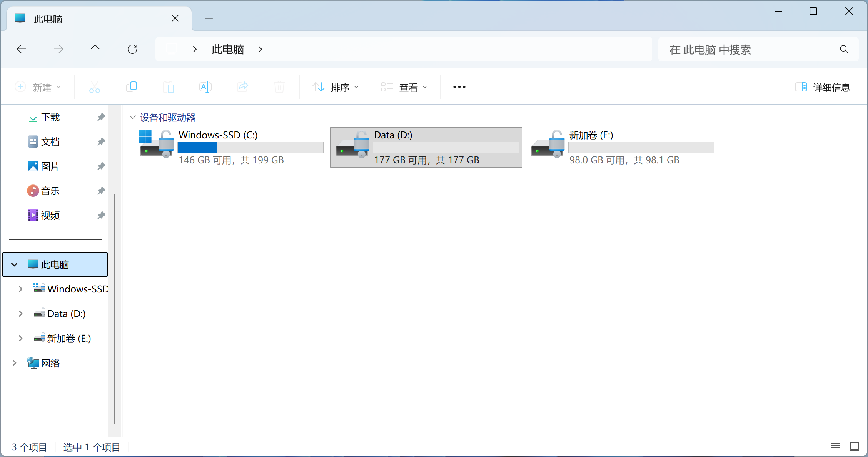868x457 pixels.
Task: Expand Data (D:) in the navigation tree
Action: pyautogui.click(x=20, y=314)
